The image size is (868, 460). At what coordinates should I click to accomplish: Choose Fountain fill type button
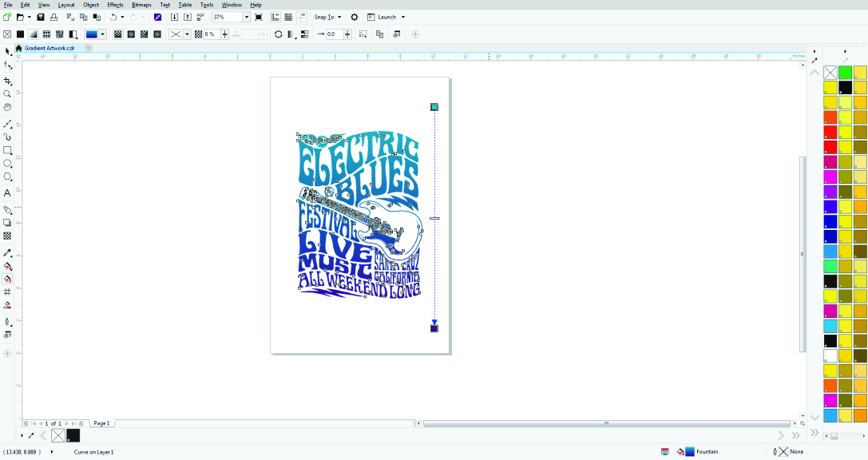[34, 34]
